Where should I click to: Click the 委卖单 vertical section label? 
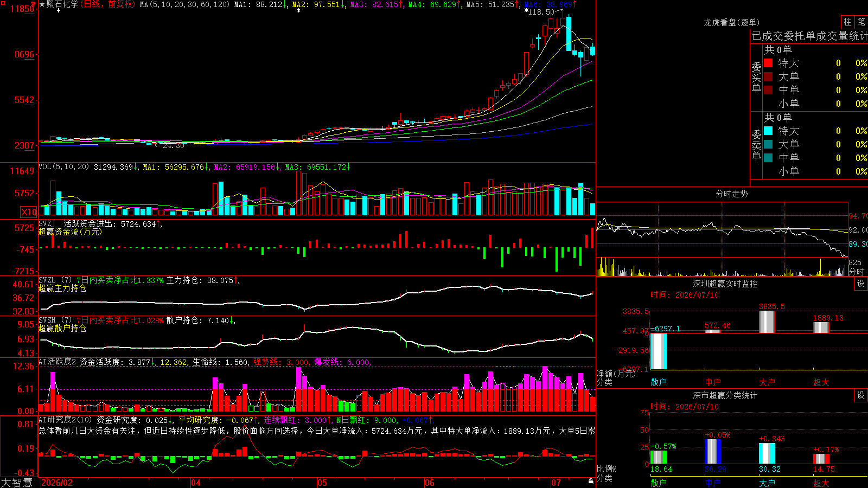tap(756, 145)
